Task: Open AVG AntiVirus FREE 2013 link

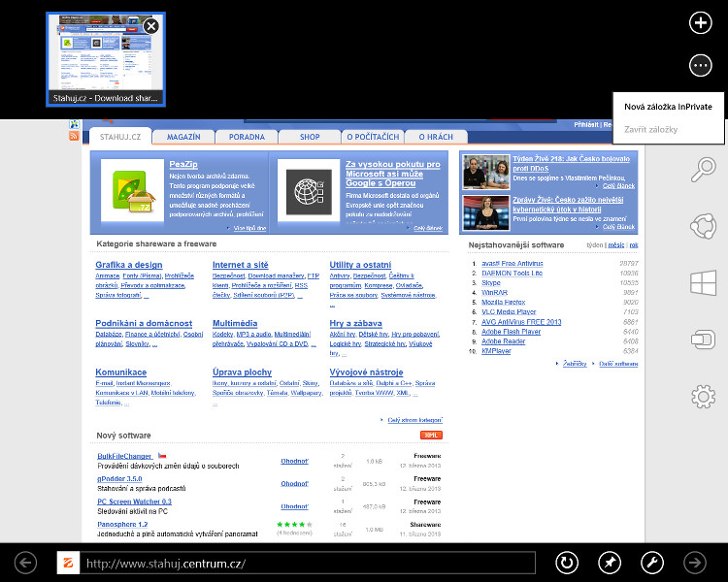Action: pyautogui.click(x=521, y=322)
